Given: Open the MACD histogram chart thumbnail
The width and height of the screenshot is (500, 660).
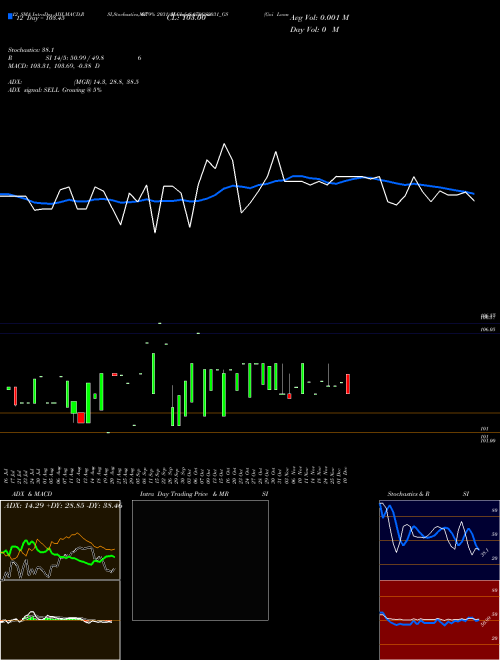Looking at the screenshot, I should coord(60,620).
